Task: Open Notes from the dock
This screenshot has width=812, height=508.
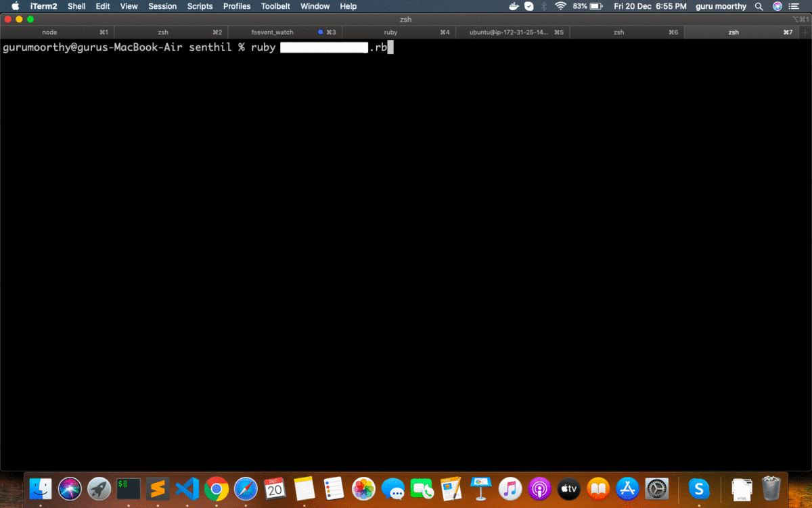Action: (304, 488)
